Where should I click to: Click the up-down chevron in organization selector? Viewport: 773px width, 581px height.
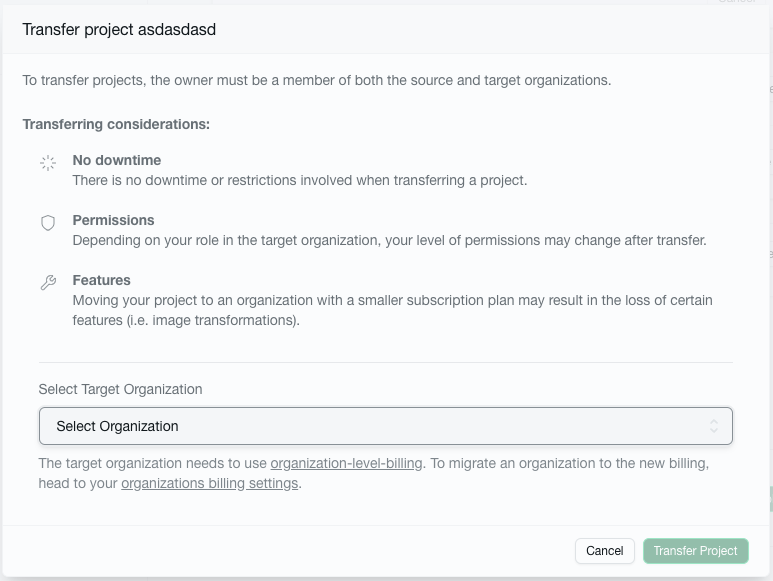click(714, 426)
